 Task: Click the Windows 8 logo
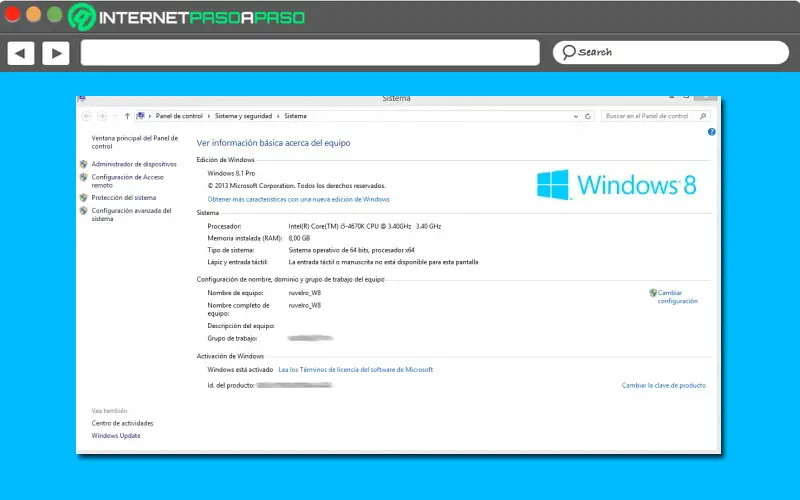point(616,185)
